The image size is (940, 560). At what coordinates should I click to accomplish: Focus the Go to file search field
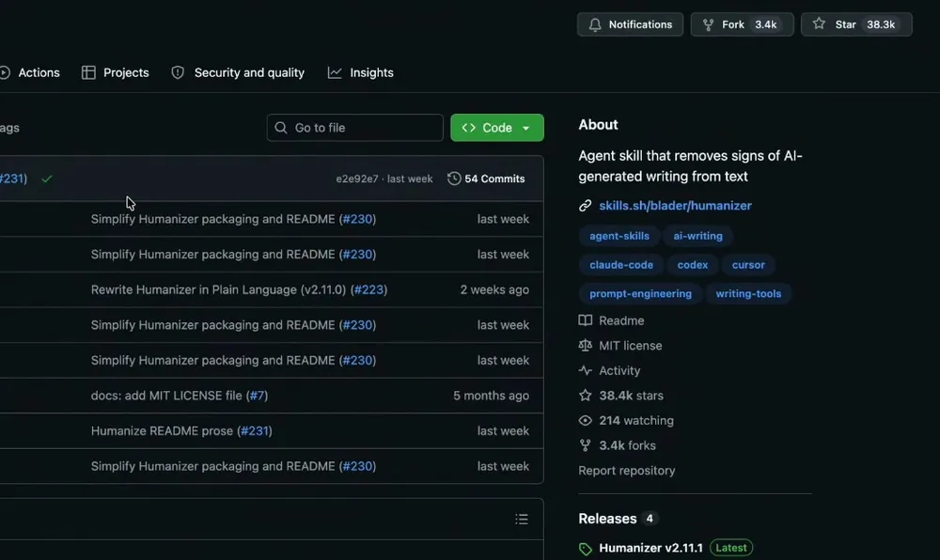[x=355, y=128]
